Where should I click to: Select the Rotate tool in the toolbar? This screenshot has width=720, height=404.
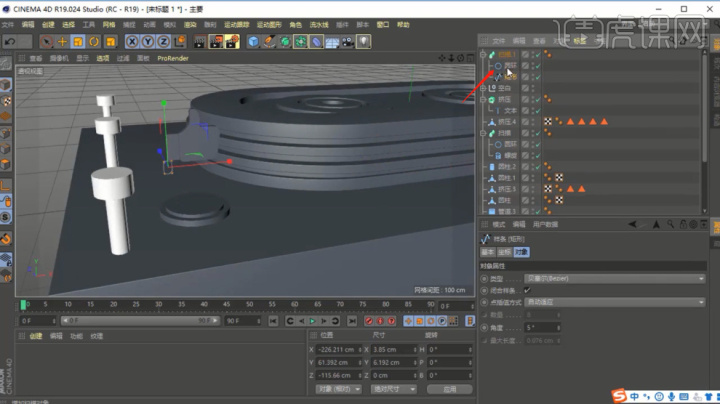click(x=94, y=41)
